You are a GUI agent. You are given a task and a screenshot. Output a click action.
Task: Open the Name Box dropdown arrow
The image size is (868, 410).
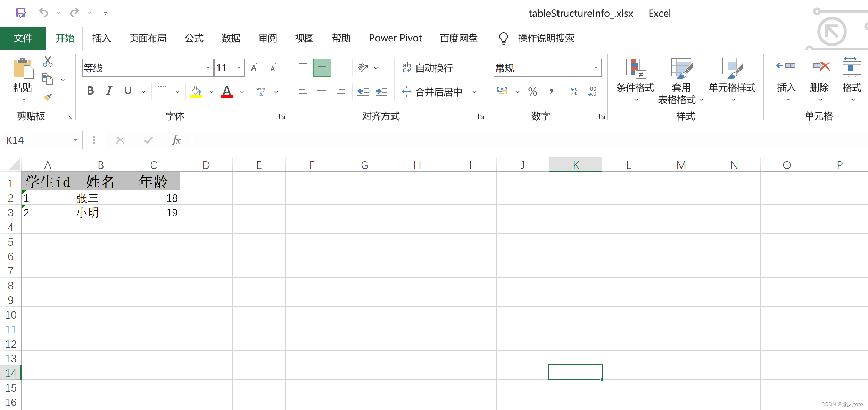click(75, 140)
